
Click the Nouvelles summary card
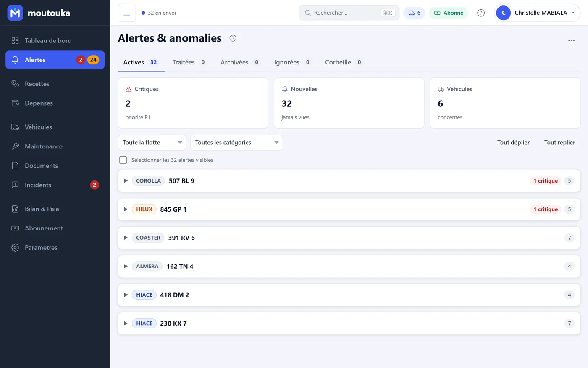click(349, 103)
